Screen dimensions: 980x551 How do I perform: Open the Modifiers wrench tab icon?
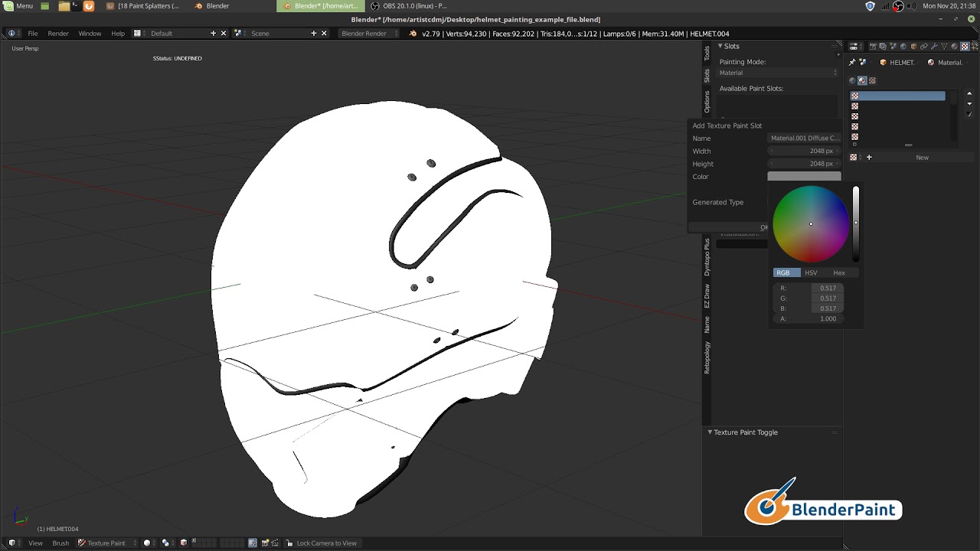pyautogui.click(x=934, y=47)
